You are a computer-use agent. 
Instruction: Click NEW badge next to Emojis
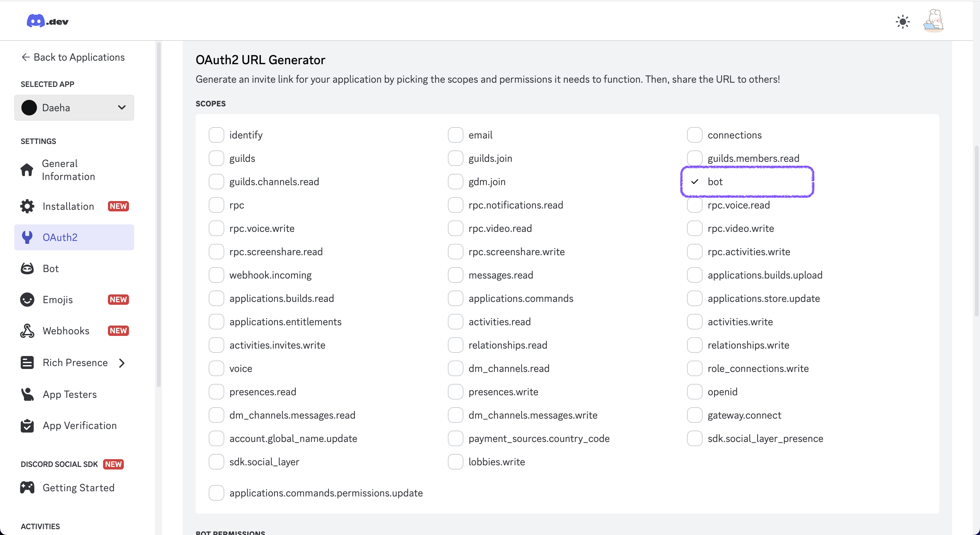[118, 300]
